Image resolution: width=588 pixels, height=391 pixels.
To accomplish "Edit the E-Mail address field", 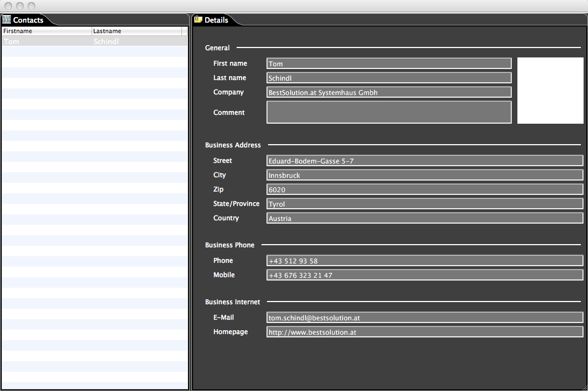I will (x=425, y=318).
